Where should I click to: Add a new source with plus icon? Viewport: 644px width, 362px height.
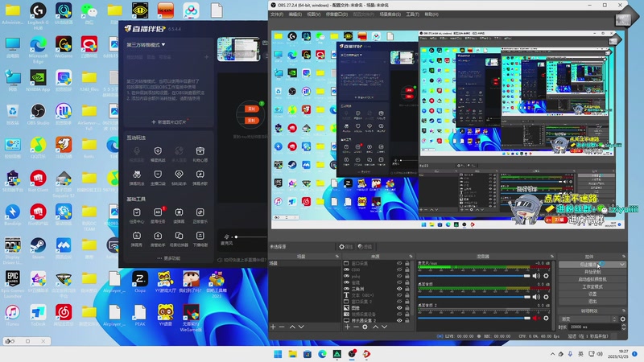point(348,327)
